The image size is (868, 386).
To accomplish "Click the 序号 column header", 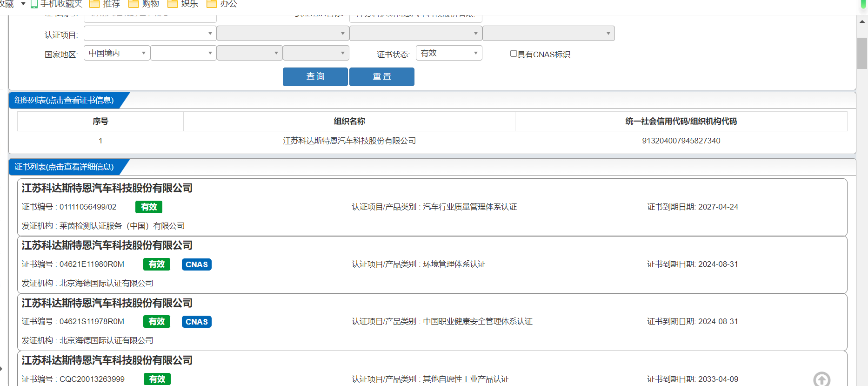I will [100, 121].
